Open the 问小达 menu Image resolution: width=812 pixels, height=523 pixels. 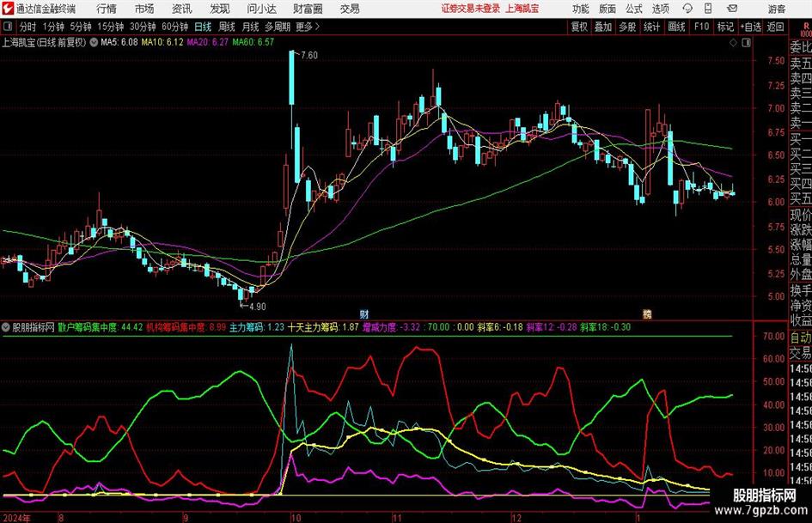click(x=261, y=9)
